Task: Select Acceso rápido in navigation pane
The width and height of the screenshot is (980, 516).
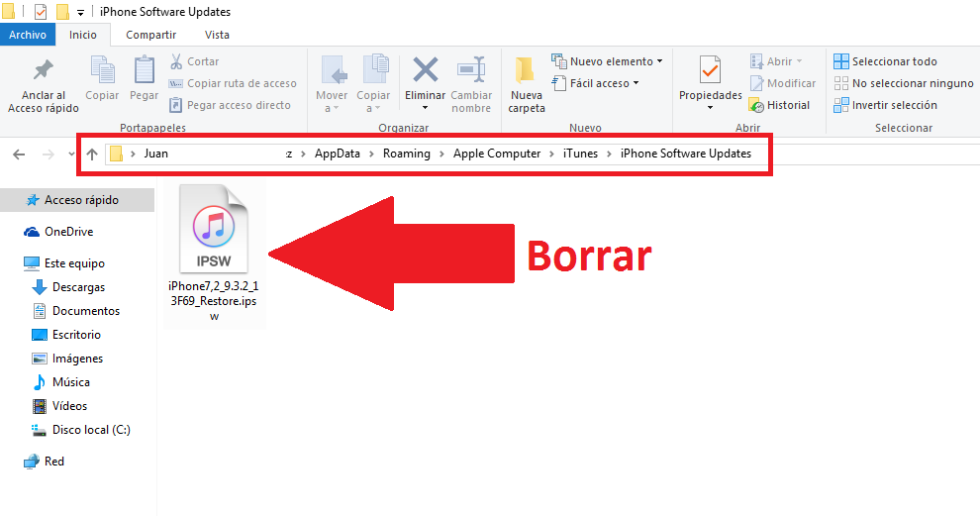Action: point(77,200)
